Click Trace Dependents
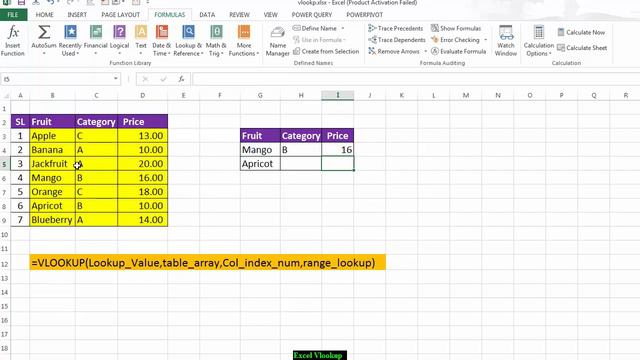Viewport: 640px width, 360px height. pos(396,40)
